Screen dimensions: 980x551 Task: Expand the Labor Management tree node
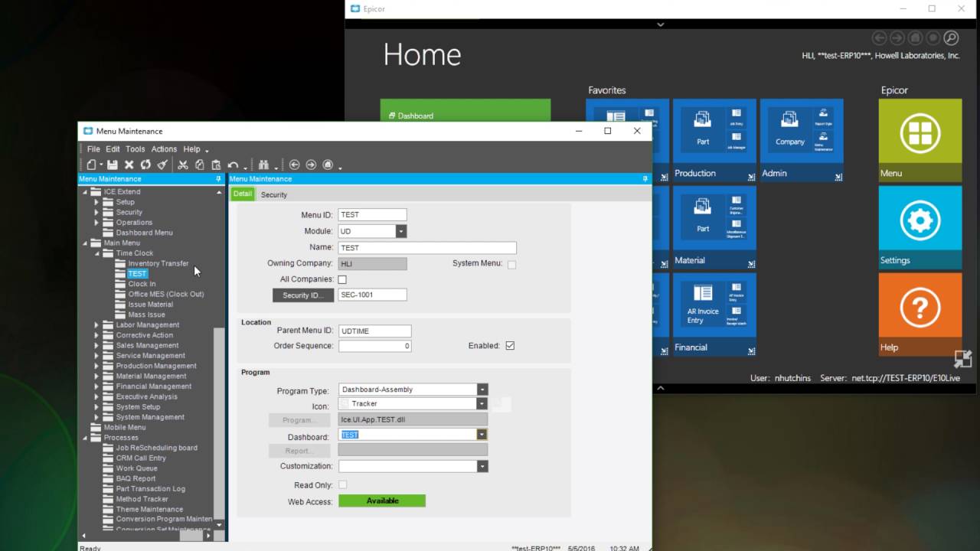pyautogui.click(x=97, y=325)
